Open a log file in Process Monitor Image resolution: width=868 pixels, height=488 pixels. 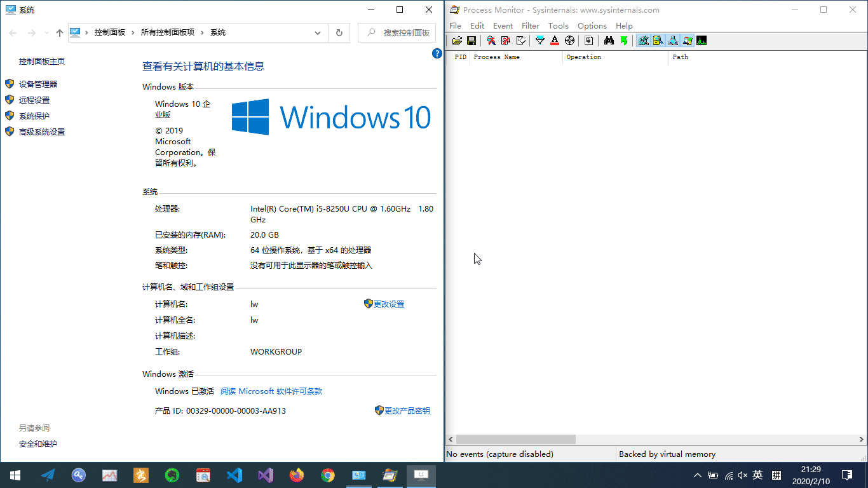457,41
